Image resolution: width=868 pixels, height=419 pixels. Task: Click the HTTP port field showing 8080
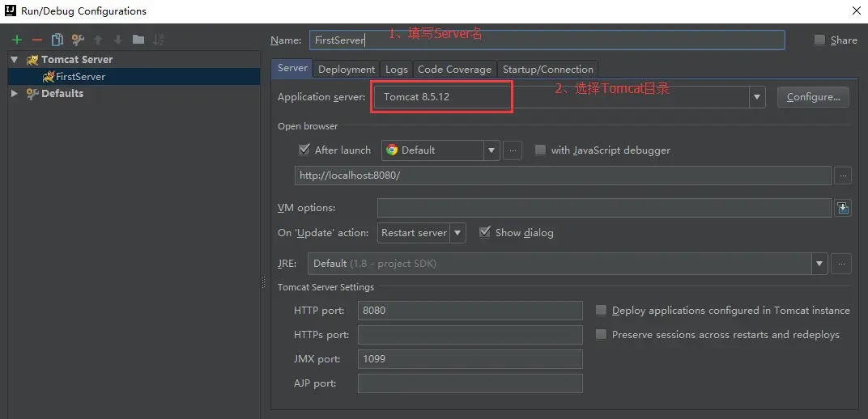pos(470,310)
